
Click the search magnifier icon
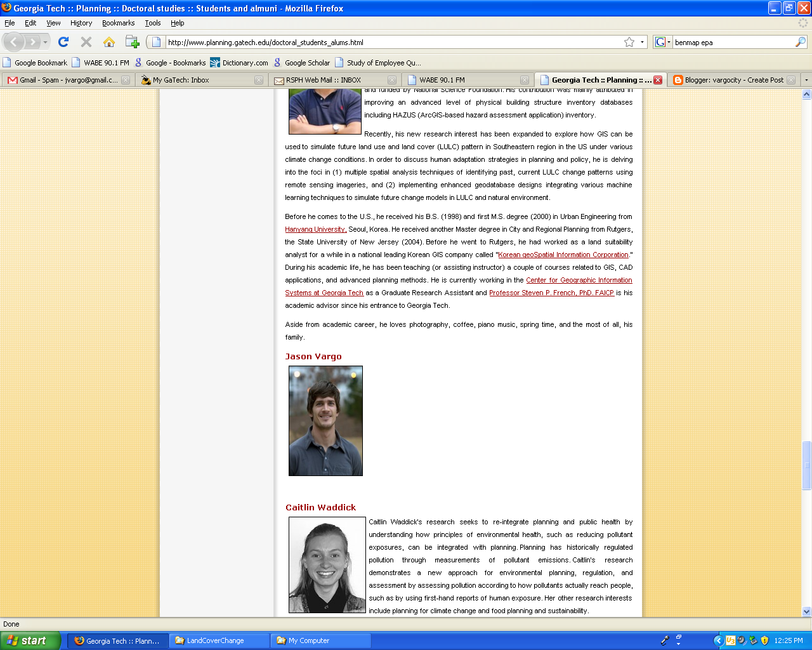[x=801, y=42]
